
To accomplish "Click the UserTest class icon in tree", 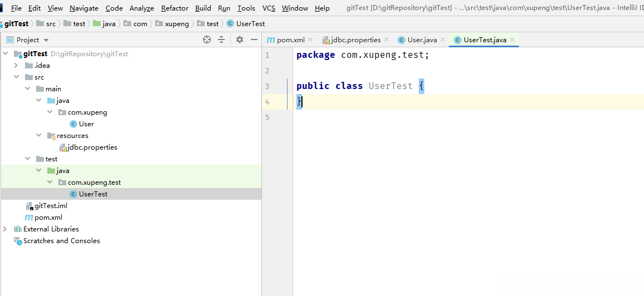I will [73, 194].
